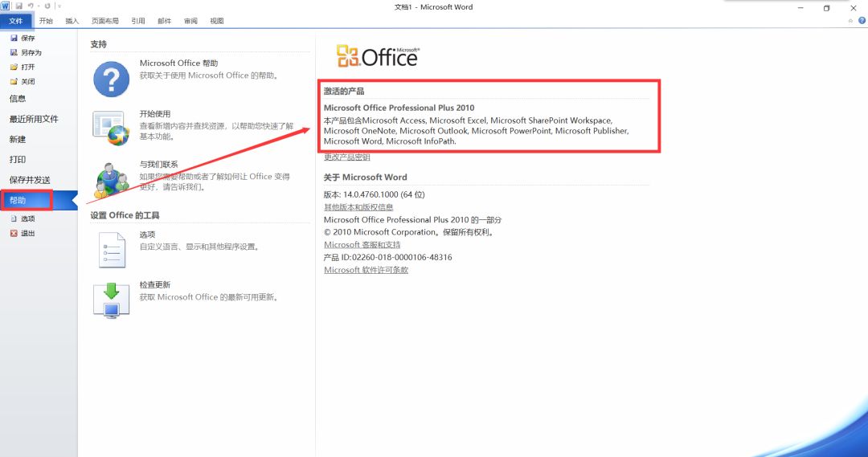Open the Undo history dropdown arrow
The height and width of the screenshot is (457, 868).
point(39,6)
